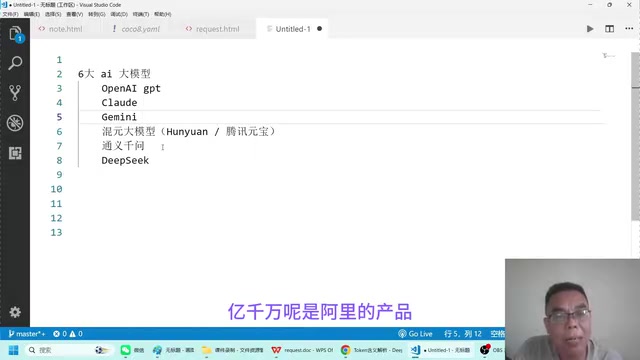Split the editor with the layout icon
This screenshot has width=640, height=360.
tap(609, 29)
